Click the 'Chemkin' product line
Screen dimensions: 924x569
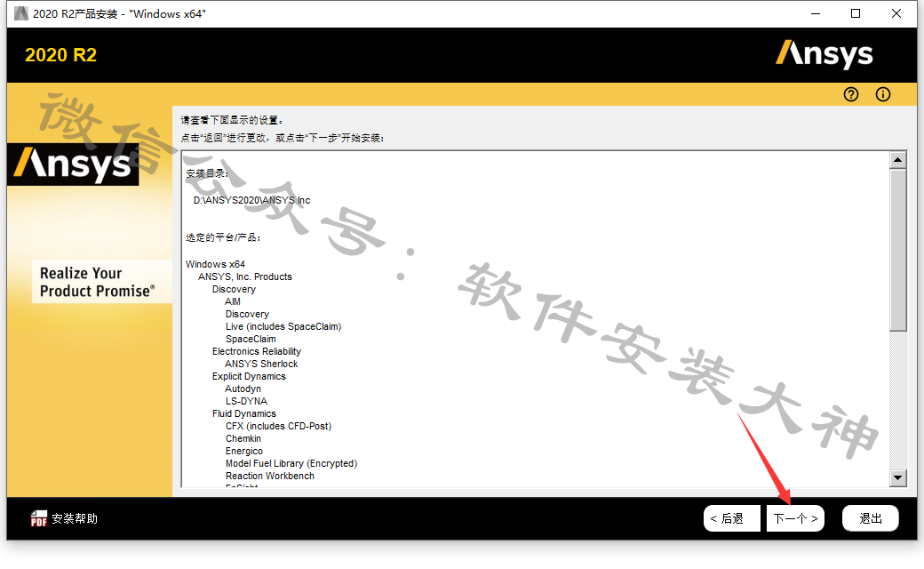pyautogui.click(x=243, y=438)
